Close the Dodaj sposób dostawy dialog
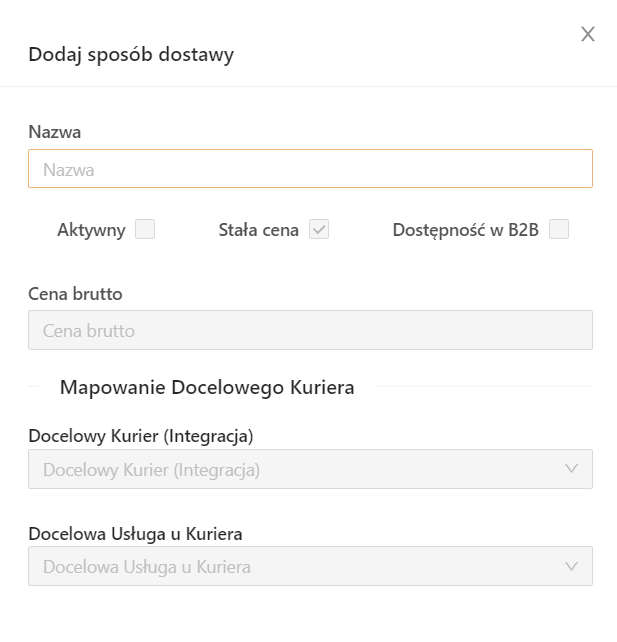This screenshot has height=642, width=617. [588, 34]
